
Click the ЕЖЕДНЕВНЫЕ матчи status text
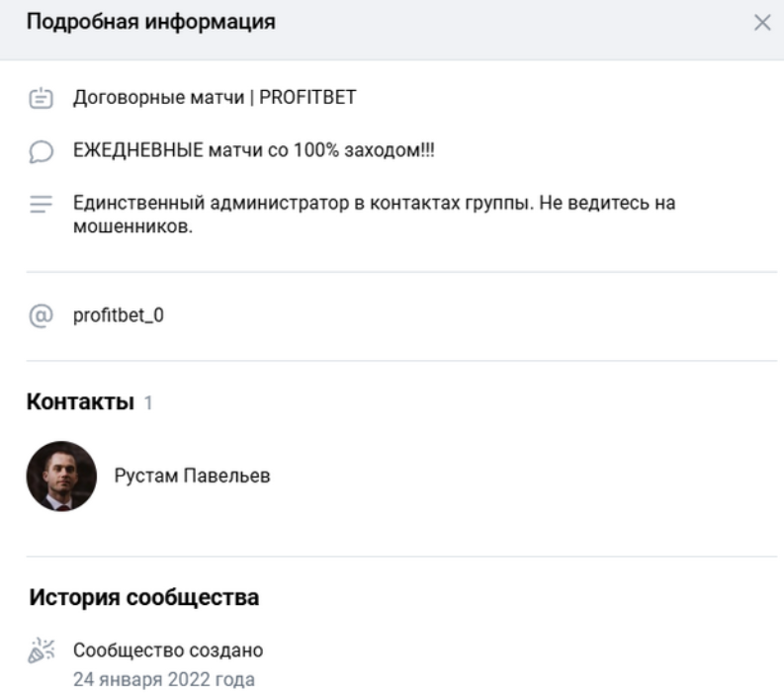255,151
